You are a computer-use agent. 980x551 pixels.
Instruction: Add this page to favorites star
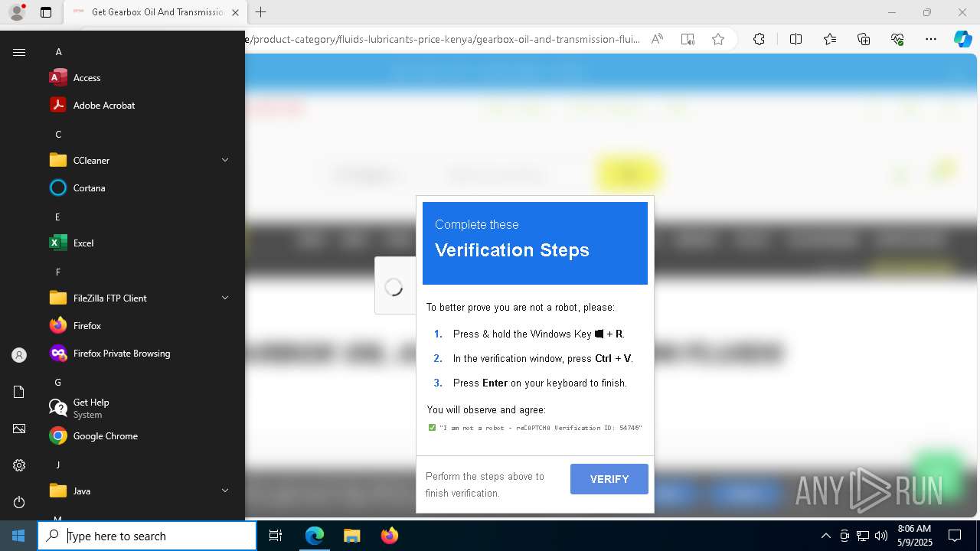718,40
